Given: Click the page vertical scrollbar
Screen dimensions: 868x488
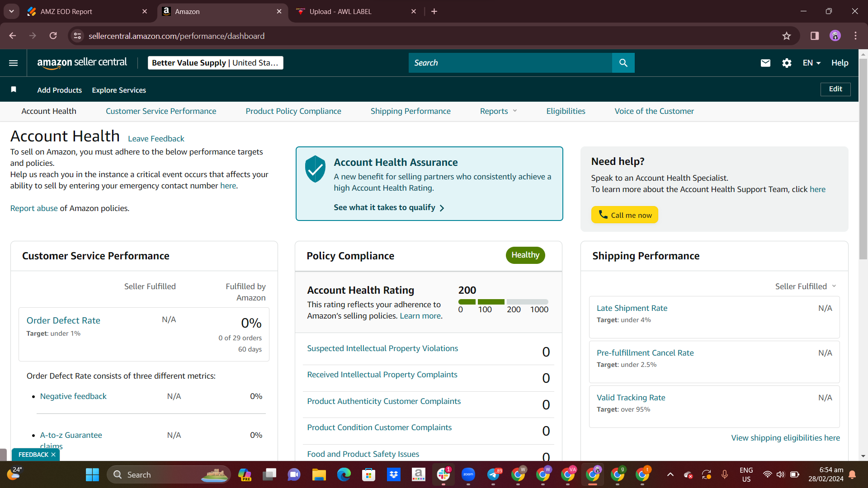Looking at the screenshot, I should (x=863, y=158).
